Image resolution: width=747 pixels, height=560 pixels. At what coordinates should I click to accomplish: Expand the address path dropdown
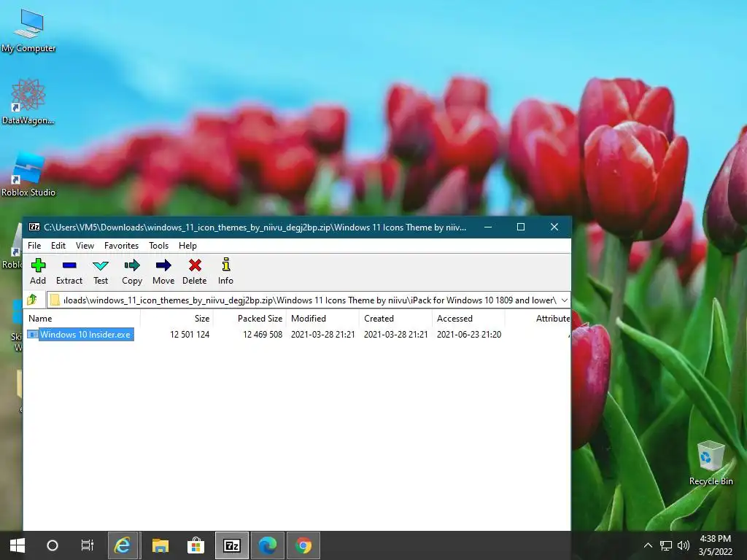565,300
